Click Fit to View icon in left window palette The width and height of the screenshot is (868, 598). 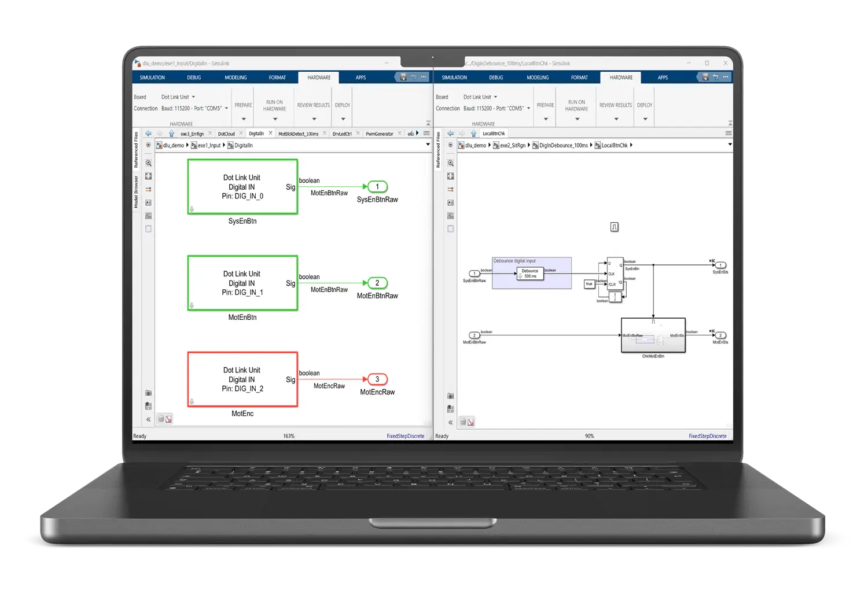tap(148, 176)
